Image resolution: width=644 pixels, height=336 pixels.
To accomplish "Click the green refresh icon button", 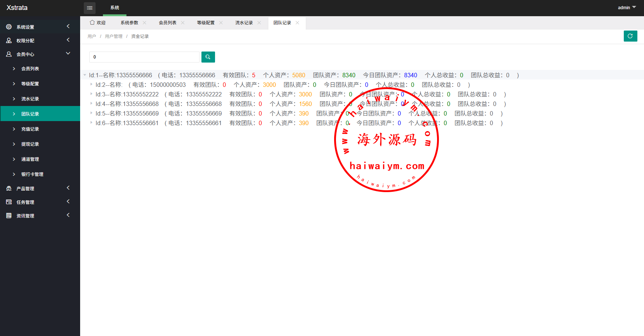I will [630, 36].
